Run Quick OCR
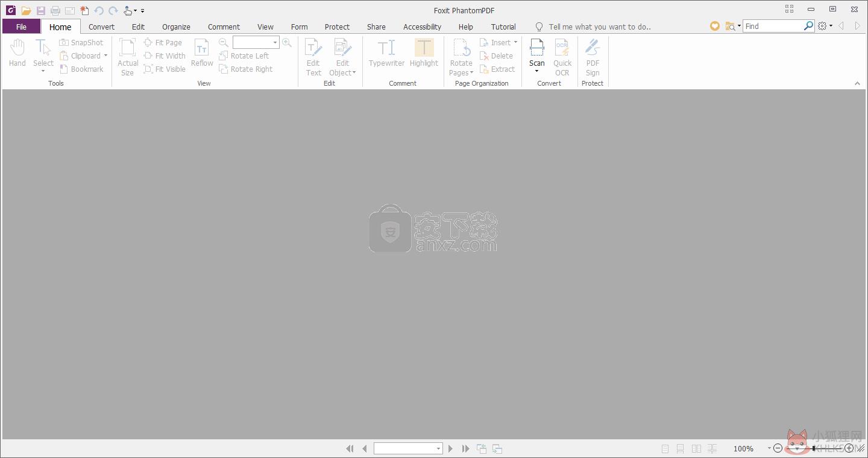The image size is (868, 458). click(x=562, y=57)
